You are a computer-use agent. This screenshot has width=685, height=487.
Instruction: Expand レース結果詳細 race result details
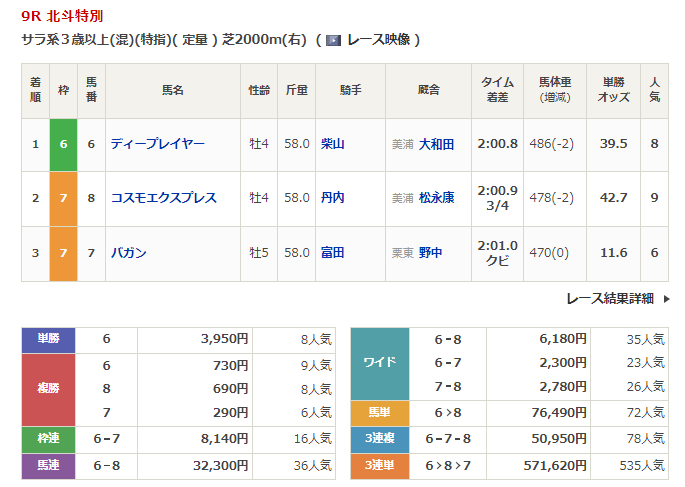[610, 298]
